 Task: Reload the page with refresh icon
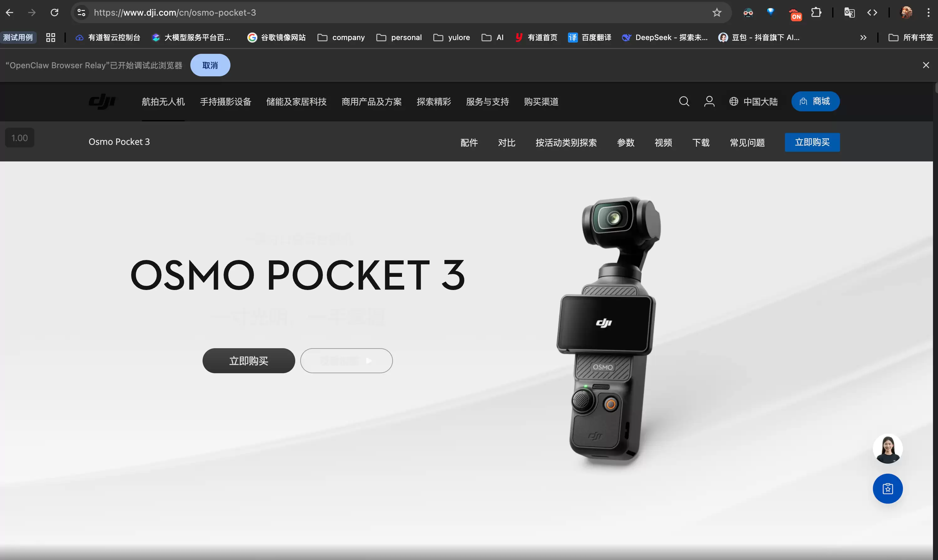[54, 13]
